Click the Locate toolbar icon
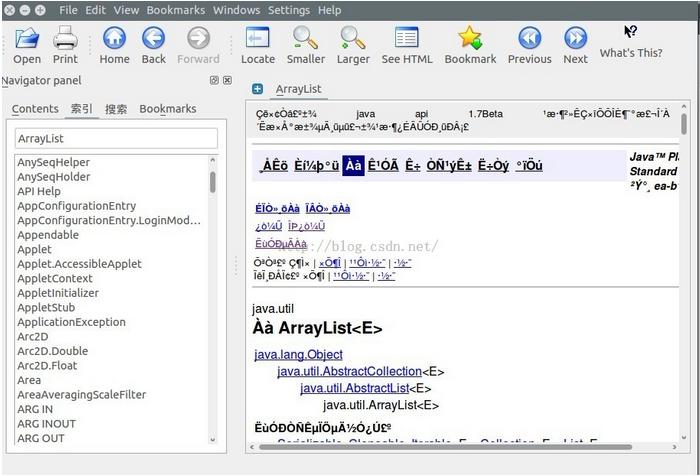 tap(258, 39)
